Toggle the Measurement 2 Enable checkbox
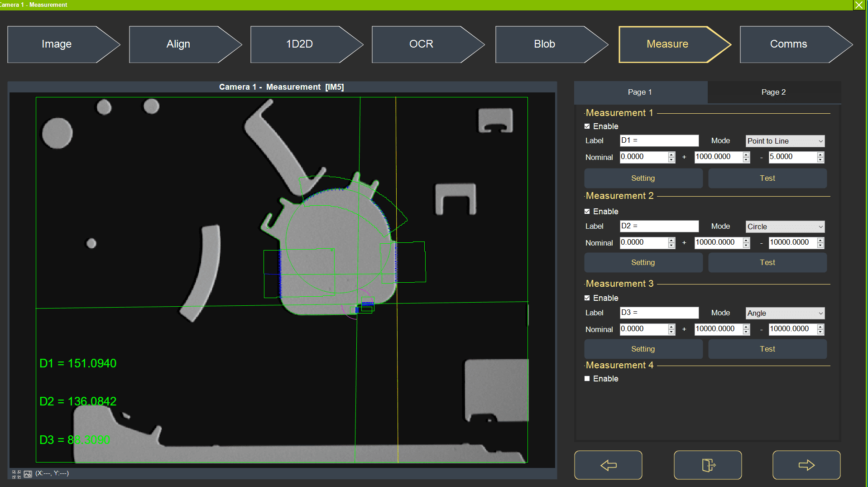The height and width of the screenshot is (487, 868). (x=587, y=212)
